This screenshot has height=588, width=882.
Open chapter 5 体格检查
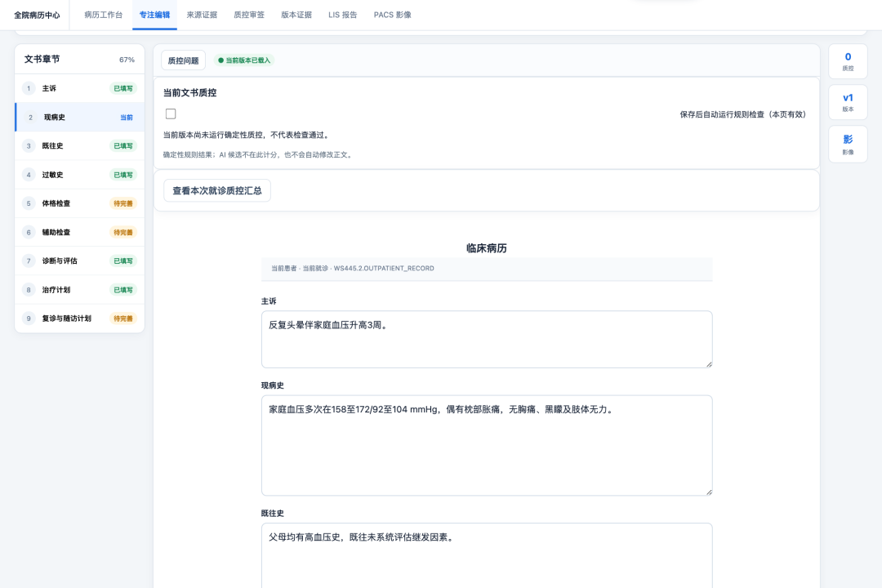pos(79,203)
